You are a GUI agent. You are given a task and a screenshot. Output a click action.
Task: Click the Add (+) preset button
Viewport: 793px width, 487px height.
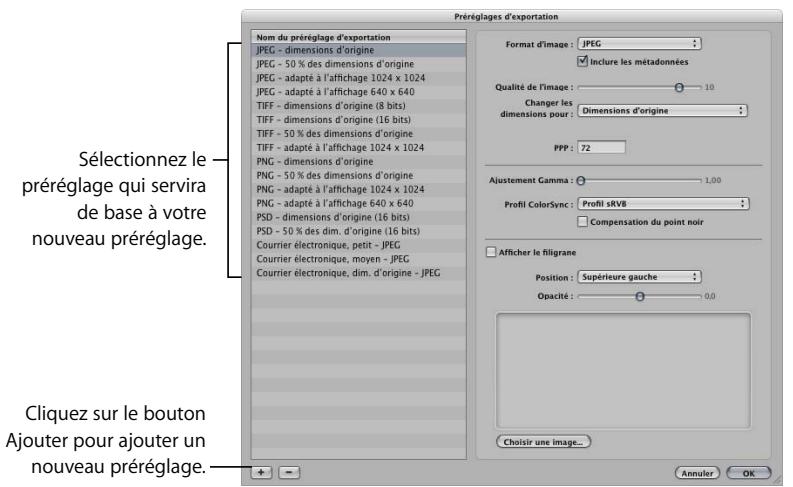[261, 472]
